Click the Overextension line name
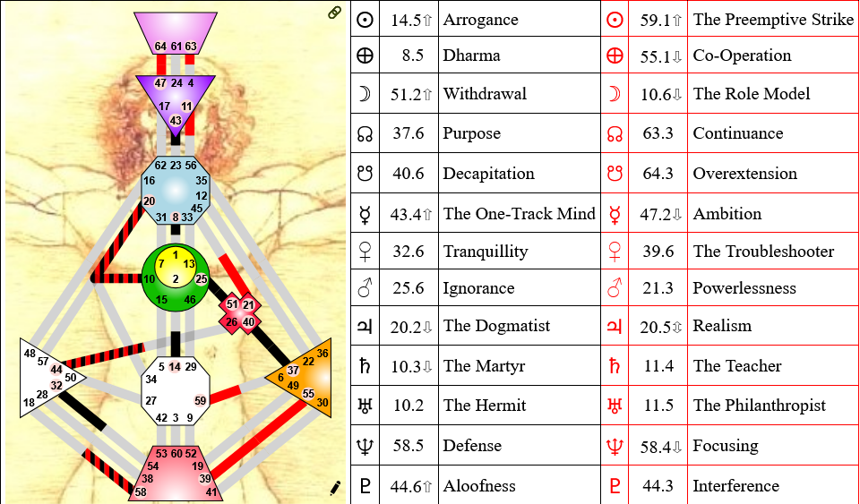 pyautogui.click(x=744, y=174)
